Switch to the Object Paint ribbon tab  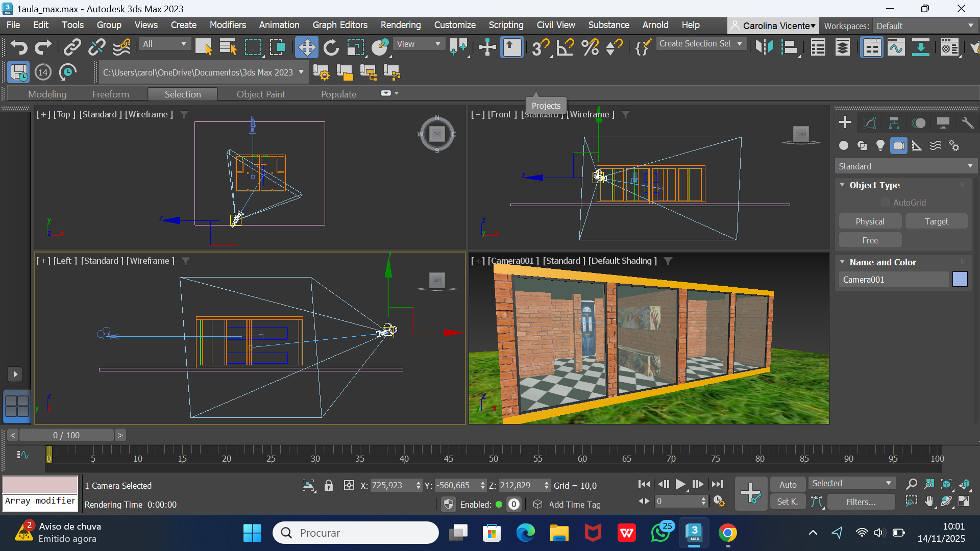261,94
